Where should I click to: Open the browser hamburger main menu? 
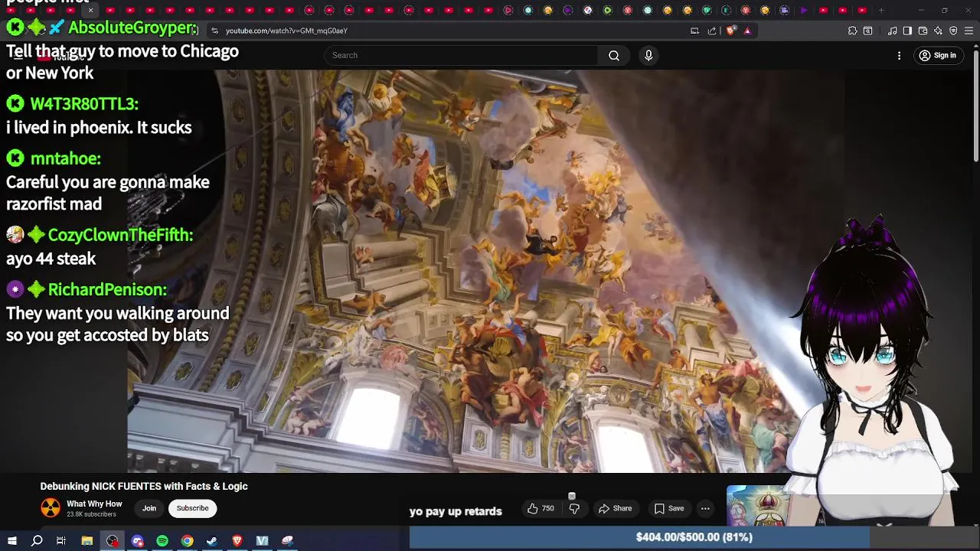[969, 31]
